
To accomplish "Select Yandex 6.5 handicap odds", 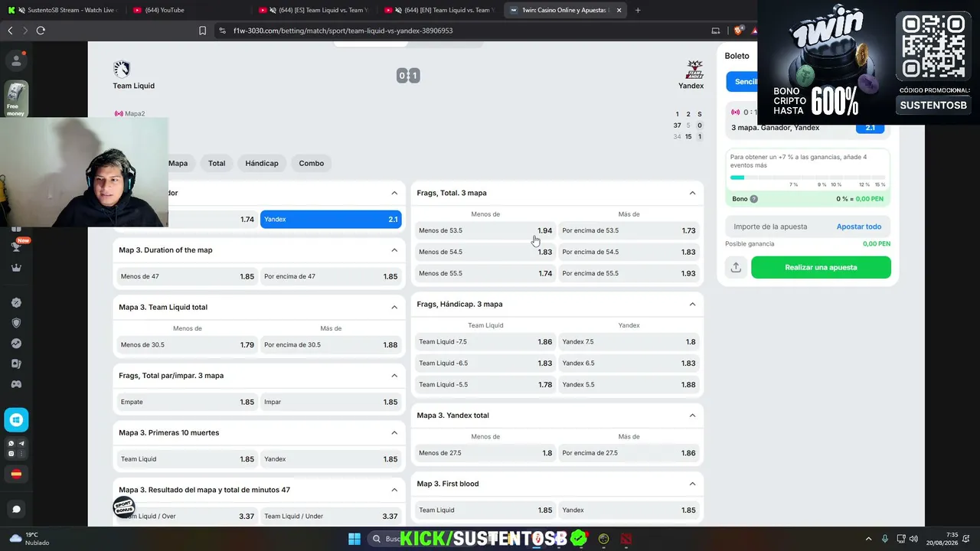I will [x=629, y=364].
